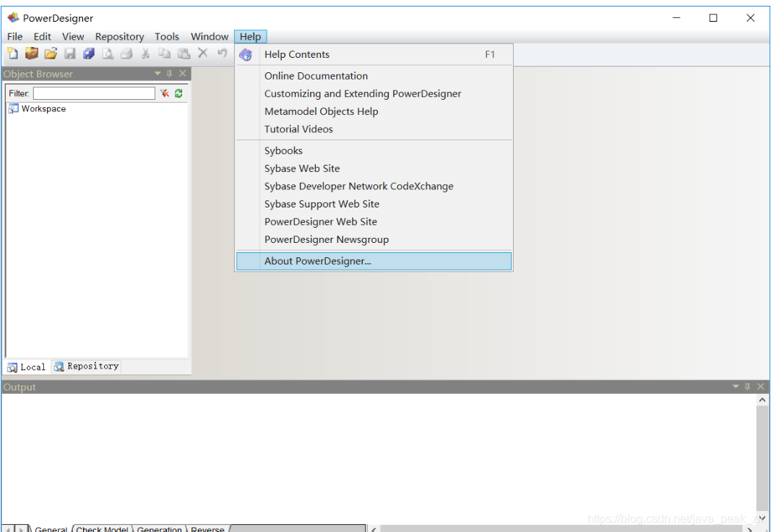Viewport: 771px width, 532px height.
Task: Open the Edit menu
Action: click(43, 36)
